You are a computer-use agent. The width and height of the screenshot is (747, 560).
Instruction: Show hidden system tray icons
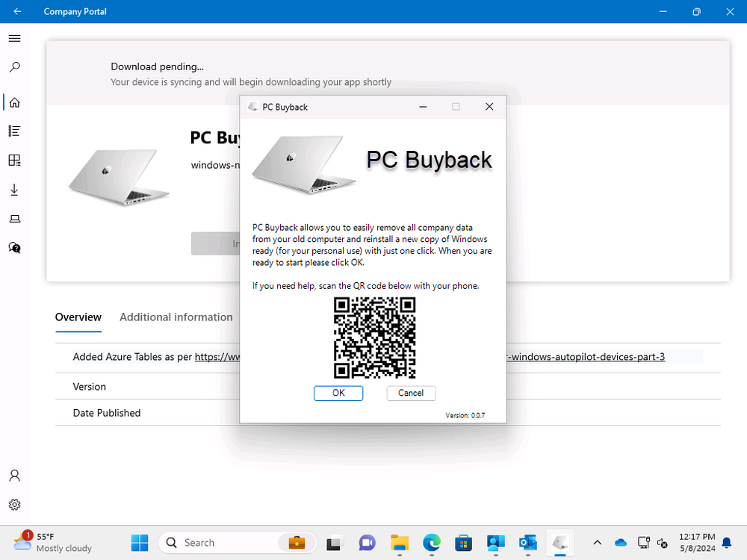click(597, 542)
